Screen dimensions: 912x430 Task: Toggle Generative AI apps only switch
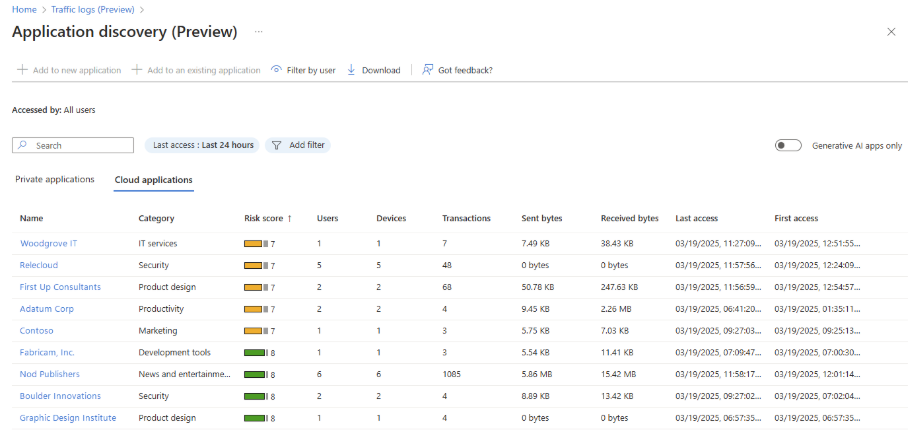(788, 145)
